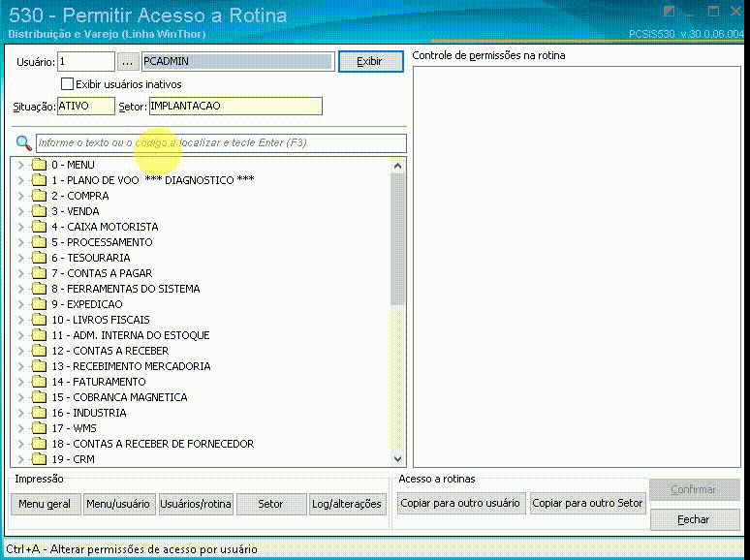Select the 2 - COMPRA row text
This screenshot has height=560, width=750.
click(80, 196)
